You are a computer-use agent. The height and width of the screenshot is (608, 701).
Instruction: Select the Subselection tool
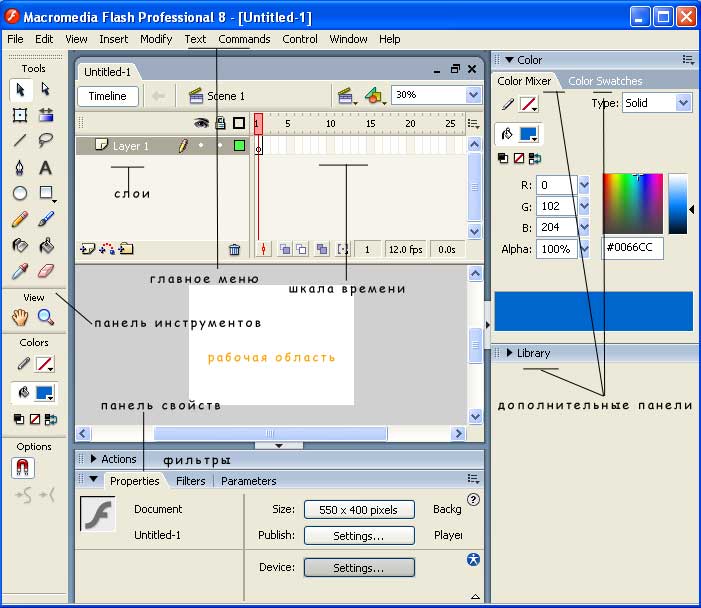pos(46,89)
